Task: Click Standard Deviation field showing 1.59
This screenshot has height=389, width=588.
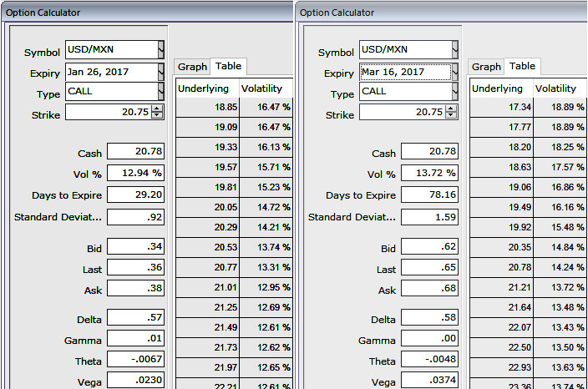Action: click(x=430, y=217)
